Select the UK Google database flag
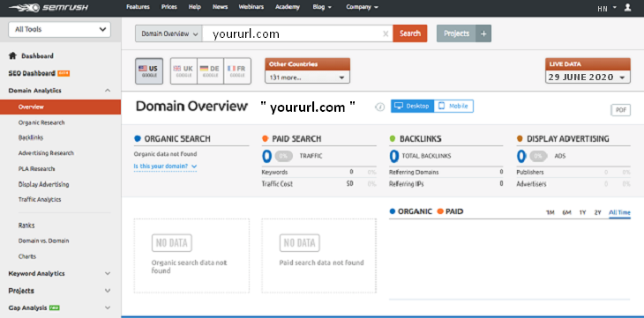The image size is (644, 318). tap(183, 71)
